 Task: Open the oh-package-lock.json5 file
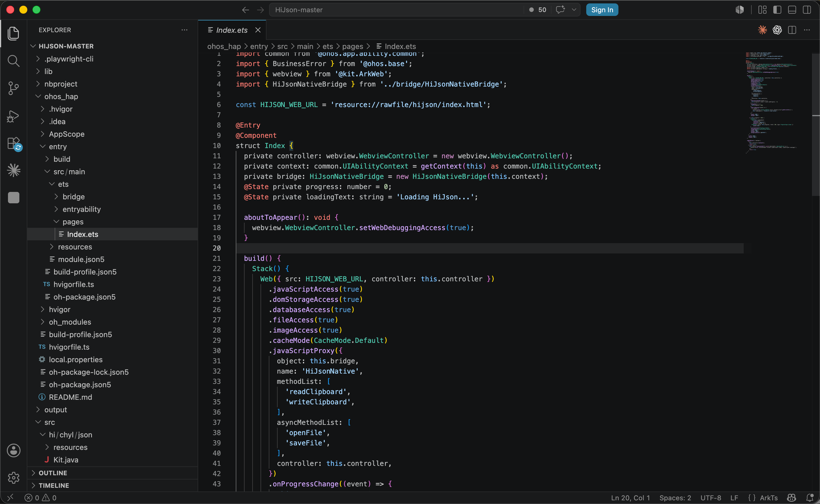coord(113,372)
